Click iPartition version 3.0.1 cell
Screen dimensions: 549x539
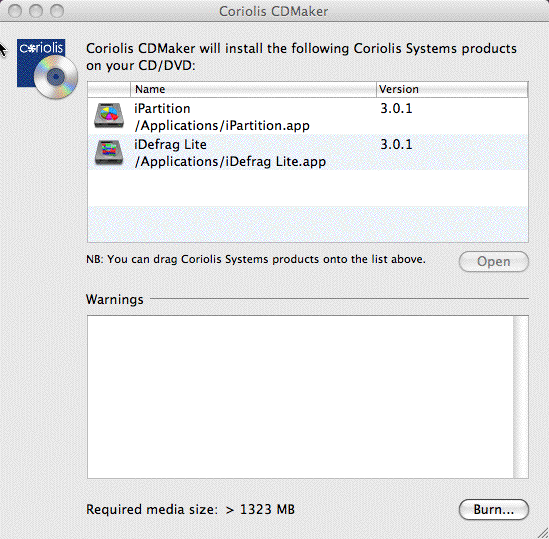click(396, 109)
